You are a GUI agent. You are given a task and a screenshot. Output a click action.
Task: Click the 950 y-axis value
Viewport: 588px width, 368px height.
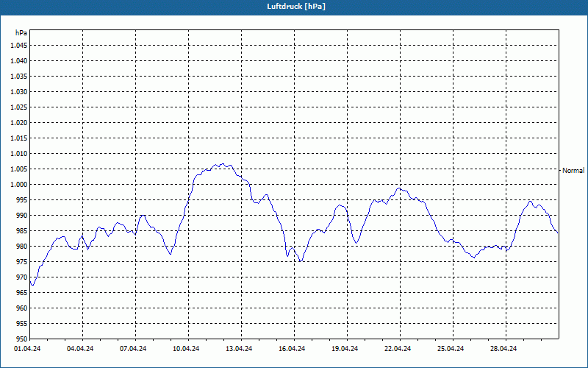click(22, 339)
